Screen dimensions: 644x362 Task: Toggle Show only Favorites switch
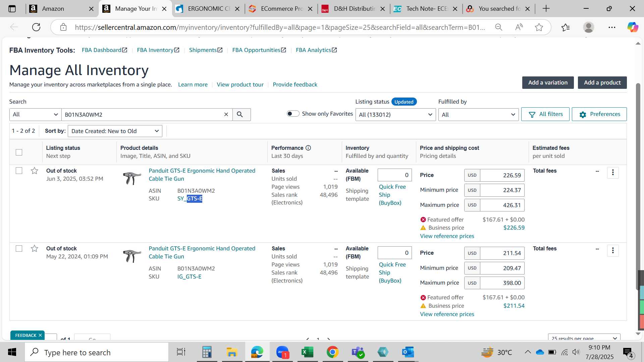293,114
